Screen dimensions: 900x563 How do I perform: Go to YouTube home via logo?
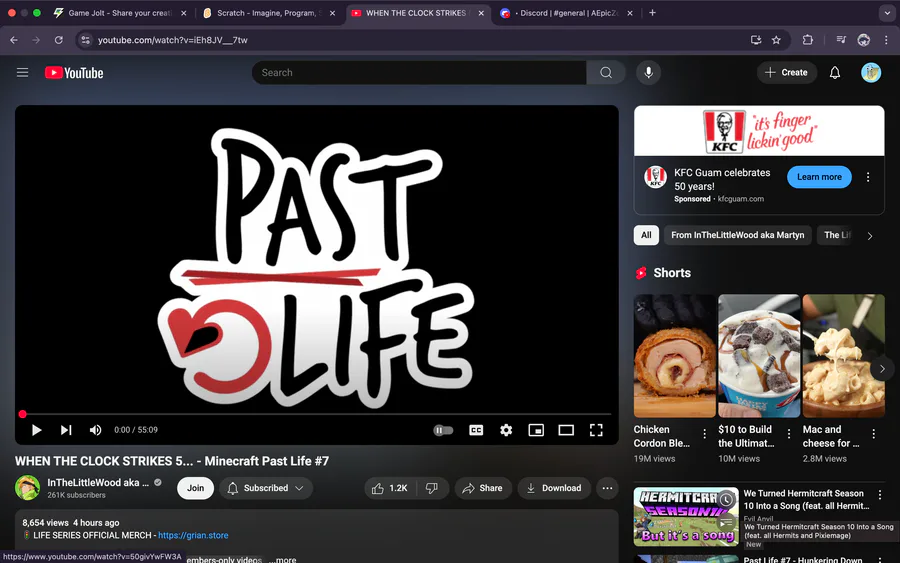tap(74, 73)
